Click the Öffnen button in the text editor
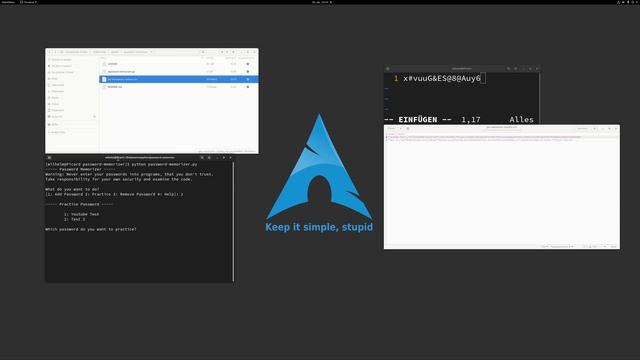640x360 pixels. 391,129
